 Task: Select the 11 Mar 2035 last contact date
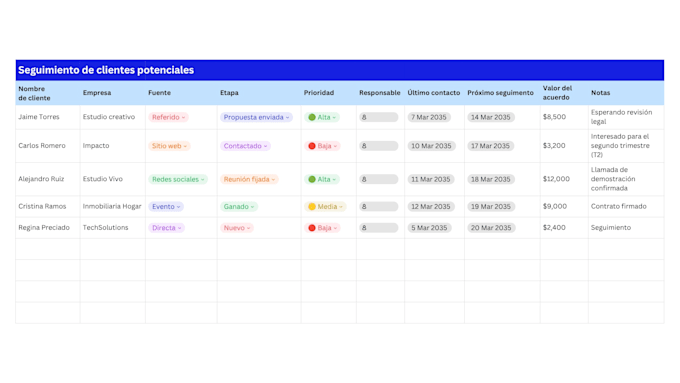coord(431,179)
